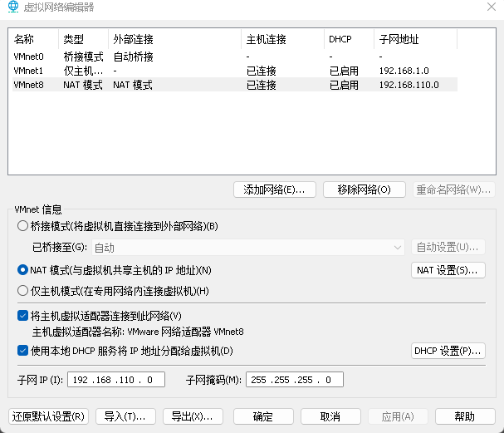
Task: Click 还原默认设置(R) button
Action: pyautogui.click(x=48, y=416)
